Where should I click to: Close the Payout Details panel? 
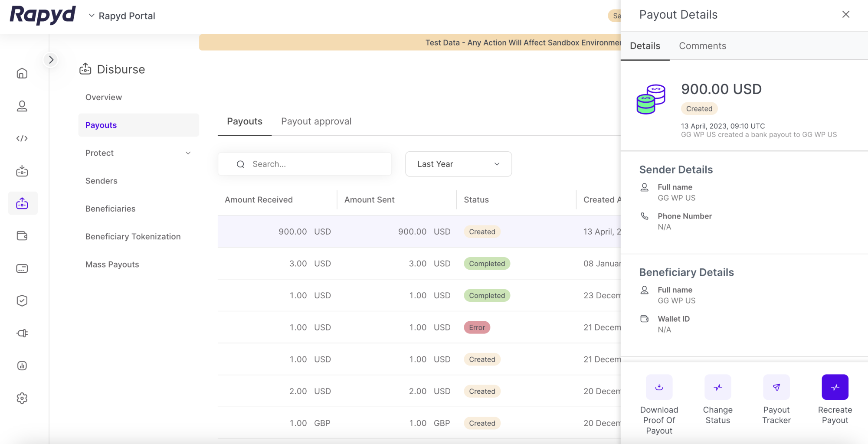tap(845, 14)
